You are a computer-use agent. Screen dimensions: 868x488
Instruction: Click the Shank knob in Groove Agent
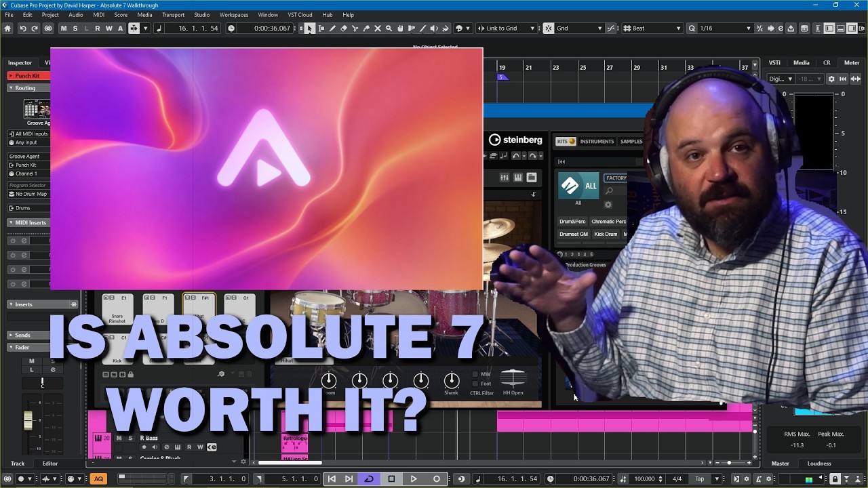point(452,380)
